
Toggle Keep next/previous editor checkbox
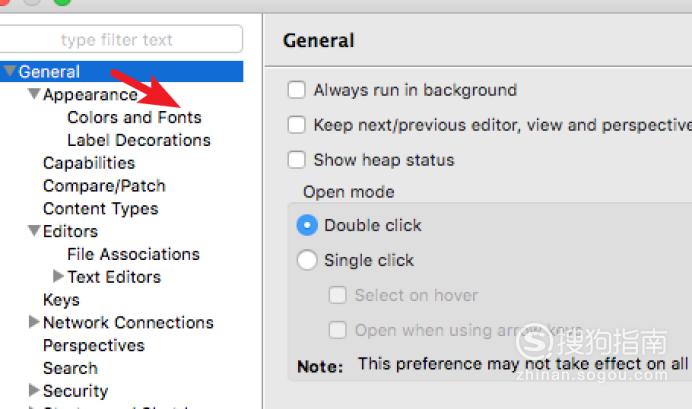click(296, 124)
